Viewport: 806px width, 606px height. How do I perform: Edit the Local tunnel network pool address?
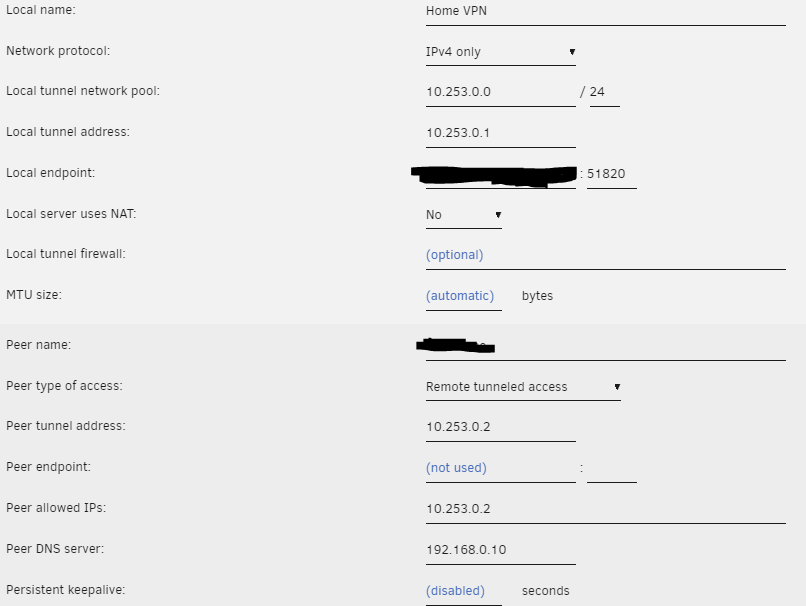(x=500, y=93)
